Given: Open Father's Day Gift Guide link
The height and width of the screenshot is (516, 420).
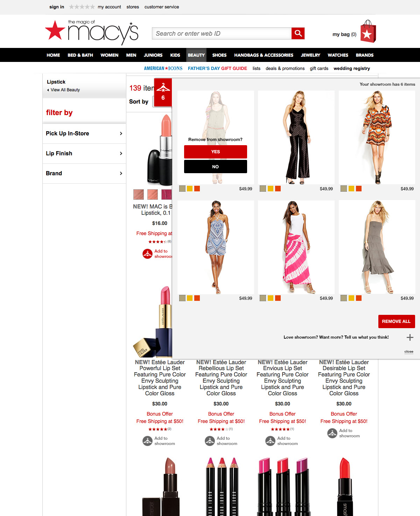Looking at the screenshot, I should click(x=217, y=68).
